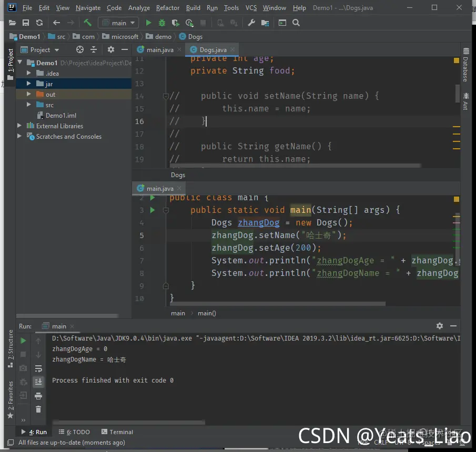
Task: Close the Dogs.java tab
Action: coord(232,49)
